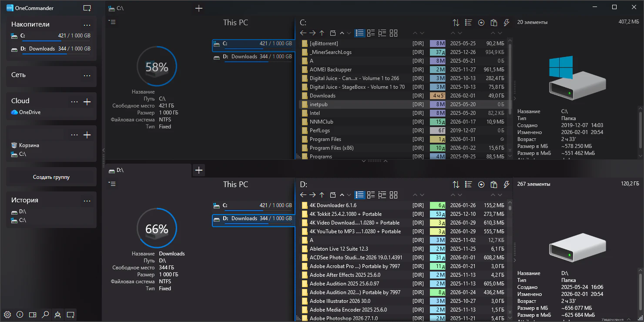Screen dimensions: 644x322
Task: Expand the История three-dot menu
Action: click(x=87, y=201)
